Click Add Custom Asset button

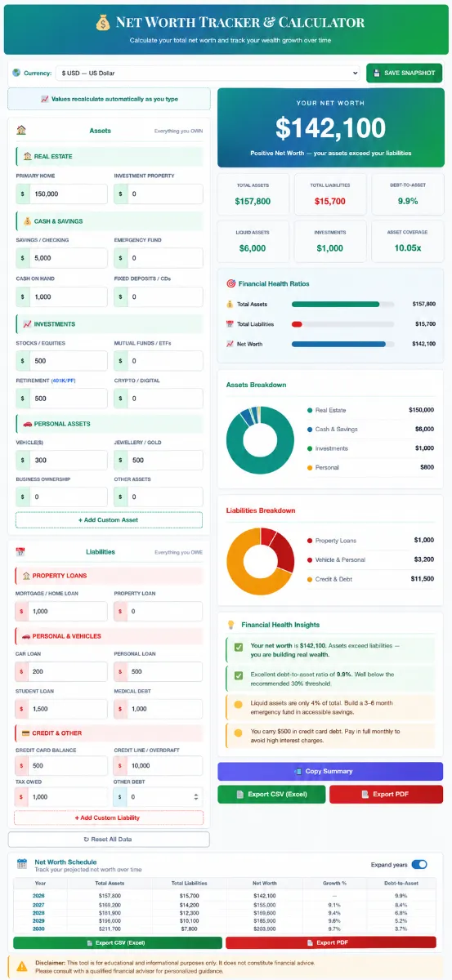(x=109, y=520)
